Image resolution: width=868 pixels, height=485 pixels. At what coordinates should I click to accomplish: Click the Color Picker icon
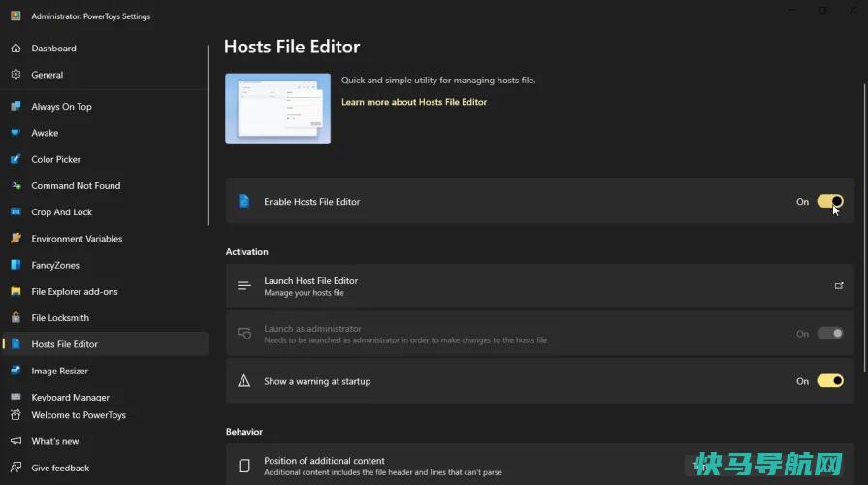[16, 159]
